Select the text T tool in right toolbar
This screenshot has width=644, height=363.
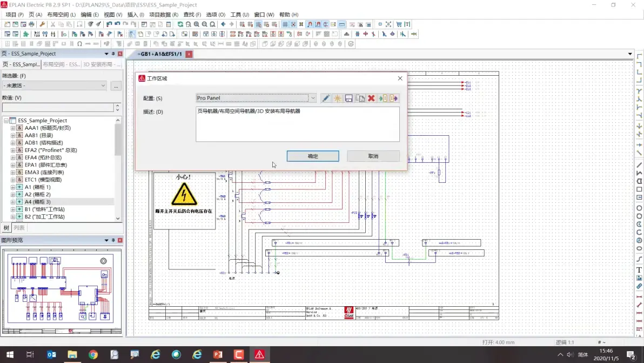coord(639,270)
